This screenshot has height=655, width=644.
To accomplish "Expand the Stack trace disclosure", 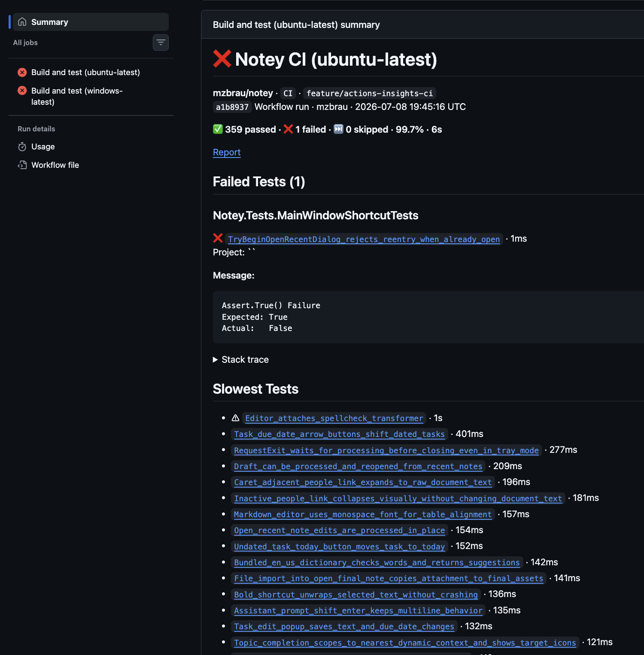I will [x=241, y=360].
